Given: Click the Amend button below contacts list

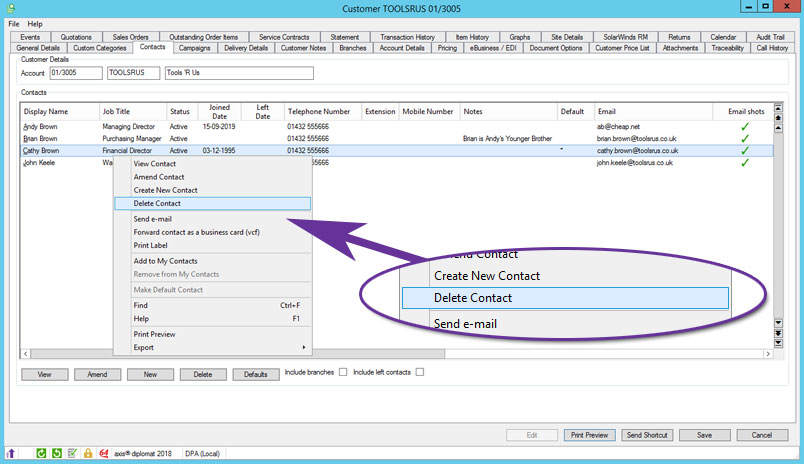Looking at the screenshot, I should (97, 375).
